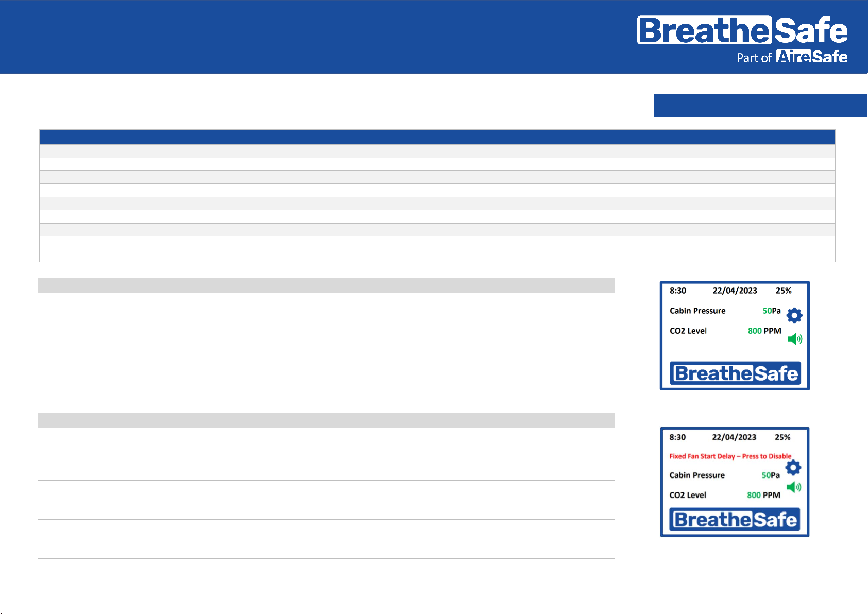Open settings gear beside the Fixed Fan Start Delay message

pyautogui.click(x=793, y=468)
